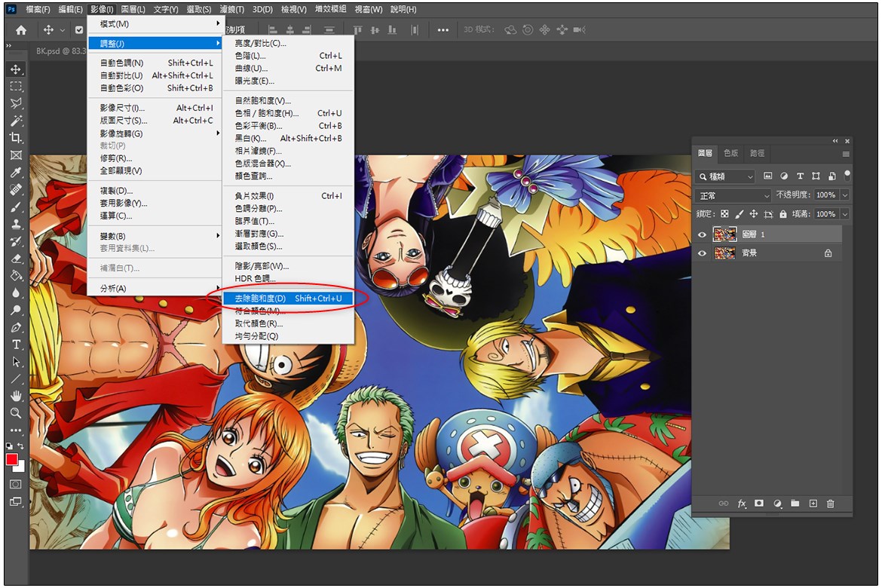Select the Brush tool
This screenshot has width=882, height=588.
pos(16,207)
